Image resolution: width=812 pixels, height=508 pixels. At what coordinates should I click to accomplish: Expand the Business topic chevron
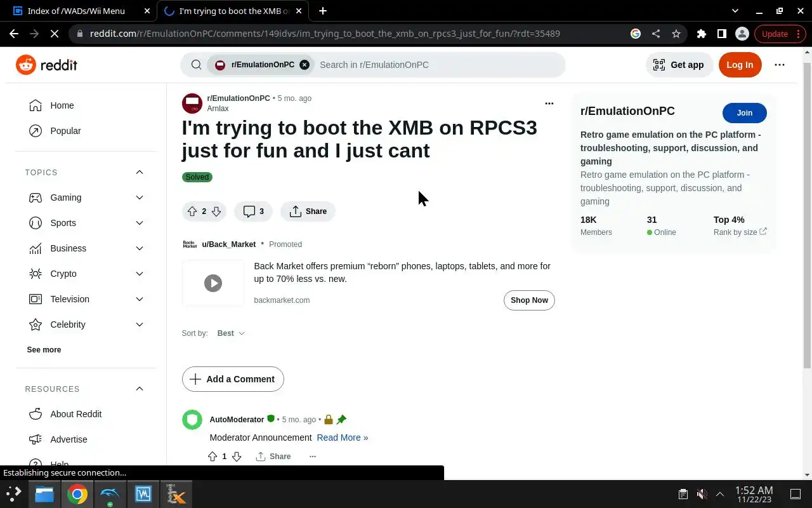click(140, 248)
